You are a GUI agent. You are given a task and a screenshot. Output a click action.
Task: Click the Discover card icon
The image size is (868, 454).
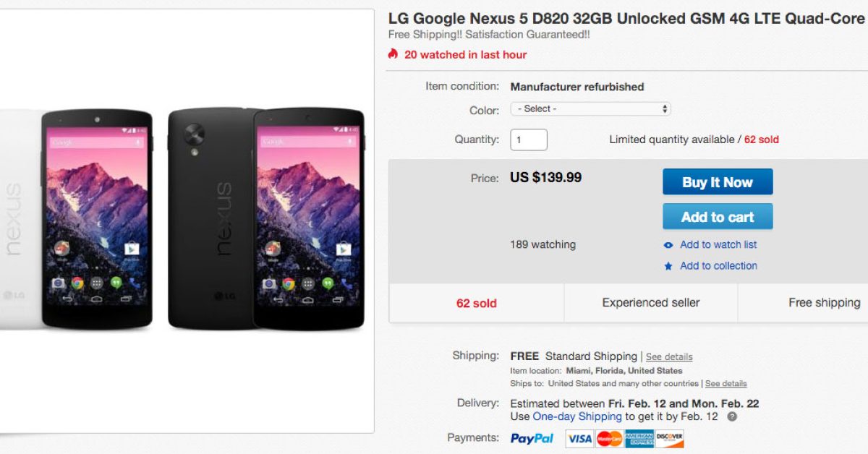pyautogui.click(x=670, y=438)
